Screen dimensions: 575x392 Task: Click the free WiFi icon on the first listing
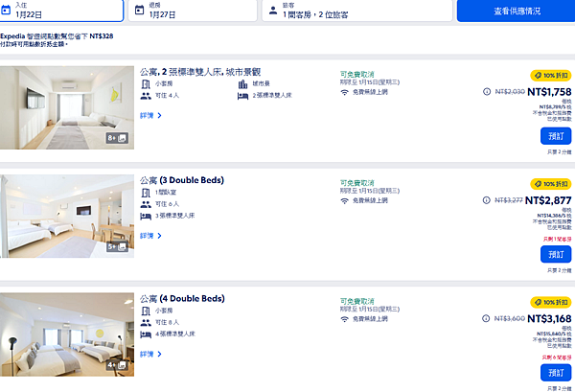point(345,91)
